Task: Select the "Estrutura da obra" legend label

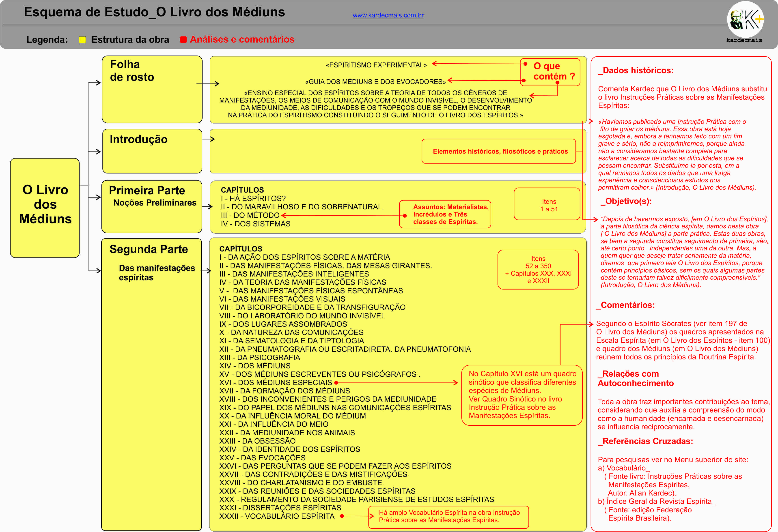Action: (130, 39)
